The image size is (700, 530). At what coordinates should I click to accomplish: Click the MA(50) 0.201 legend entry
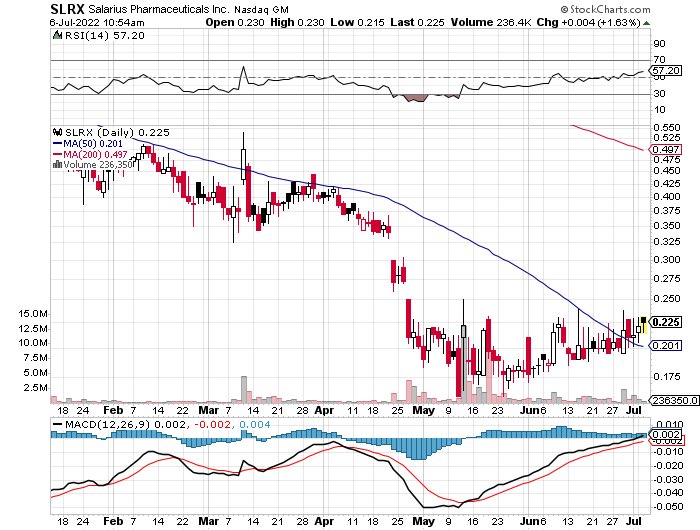point(92,143)
